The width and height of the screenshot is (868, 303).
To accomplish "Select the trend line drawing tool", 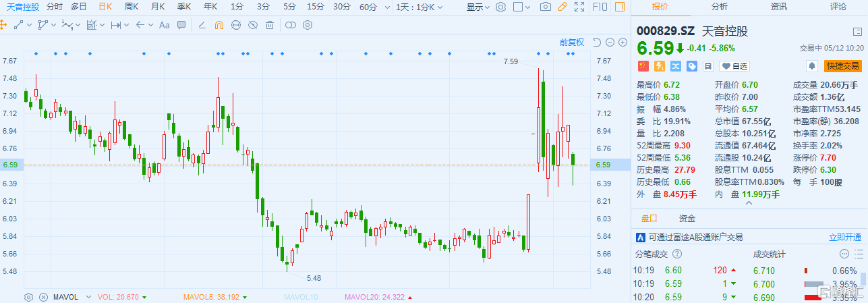I will pyautogui.click(x=18, y=25).
